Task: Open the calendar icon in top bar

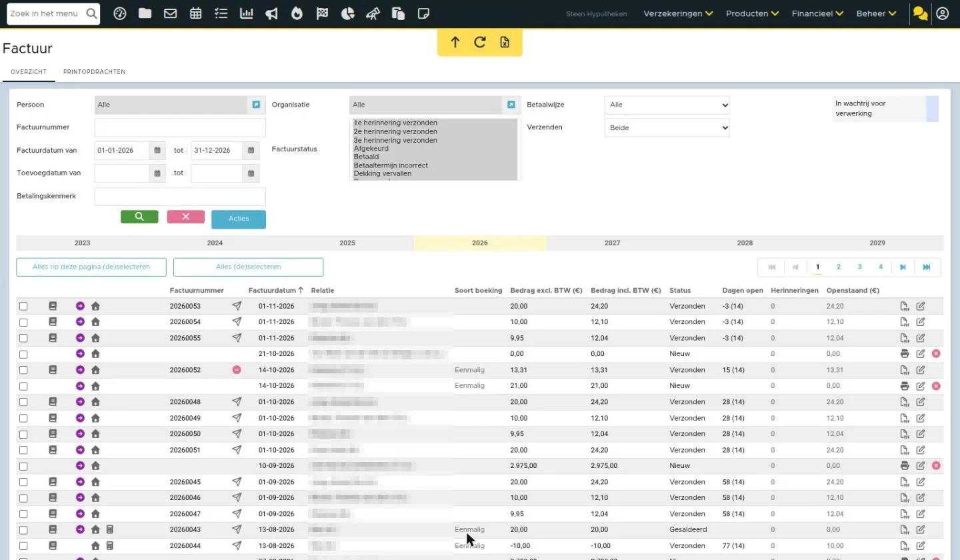Action: tap(195, 13)
